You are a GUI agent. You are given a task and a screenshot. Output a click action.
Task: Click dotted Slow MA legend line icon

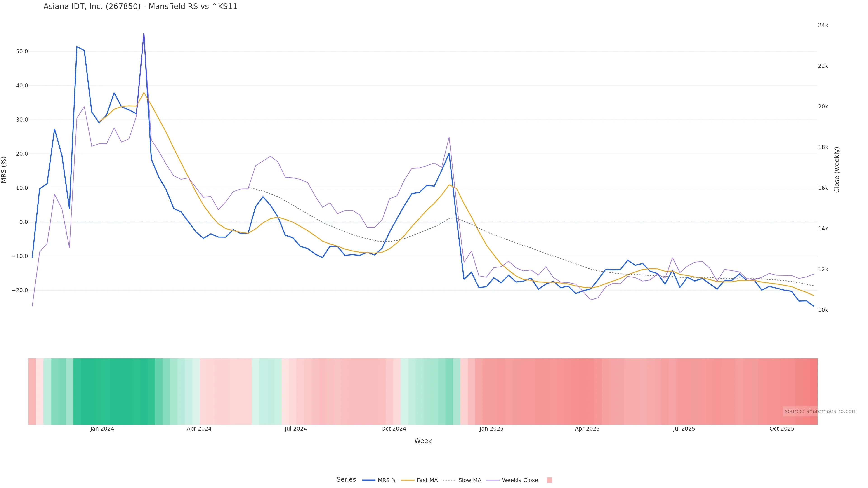tap(449, 480)
